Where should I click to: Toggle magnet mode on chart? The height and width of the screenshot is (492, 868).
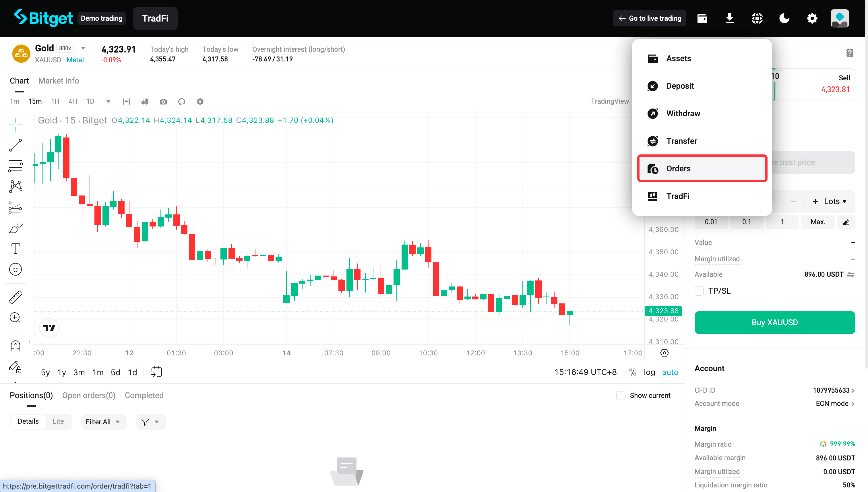15,346
